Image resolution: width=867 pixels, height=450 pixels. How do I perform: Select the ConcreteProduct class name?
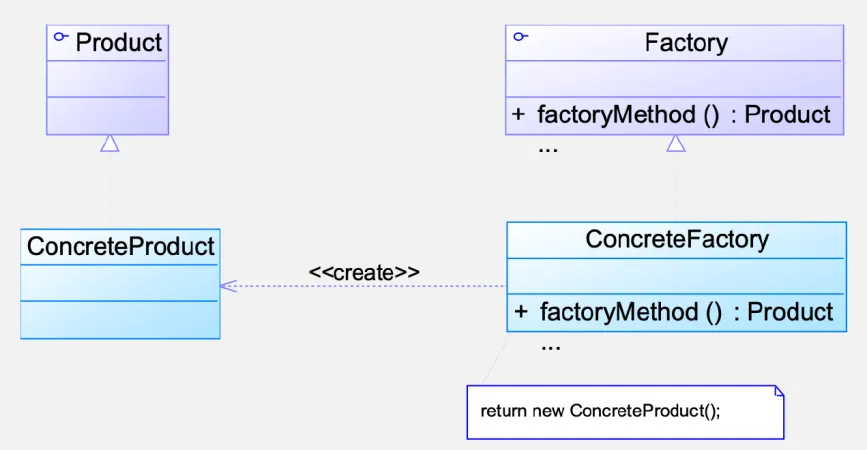pyautogui.click(x=120, y=246)
